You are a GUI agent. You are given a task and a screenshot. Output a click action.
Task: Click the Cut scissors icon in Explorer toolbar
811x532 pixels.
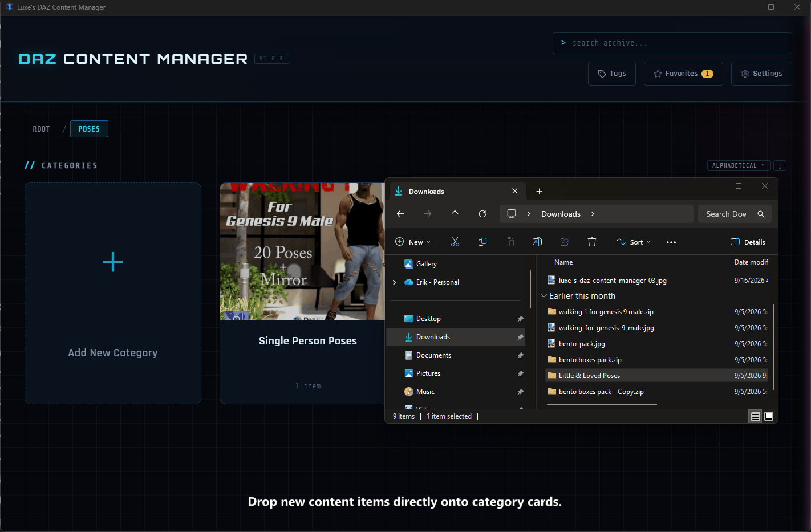pyautogui.click(x=455, y=242)
